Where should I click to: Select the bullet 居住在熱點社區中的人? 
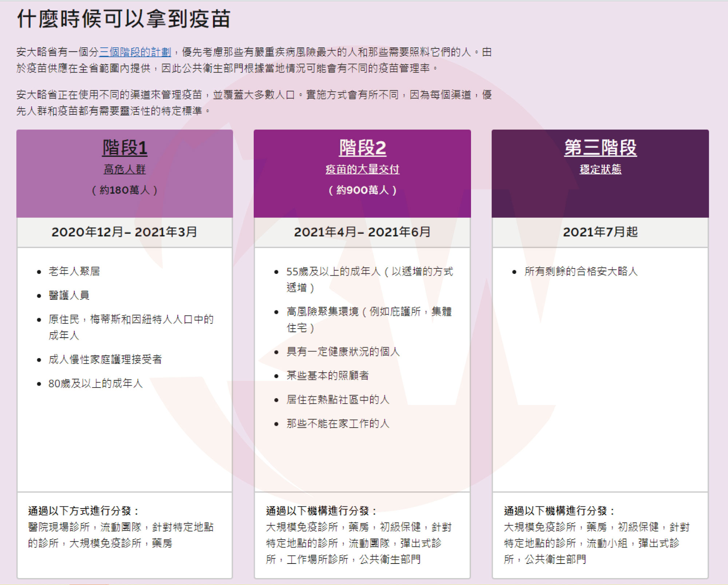[x=338, y=399]
